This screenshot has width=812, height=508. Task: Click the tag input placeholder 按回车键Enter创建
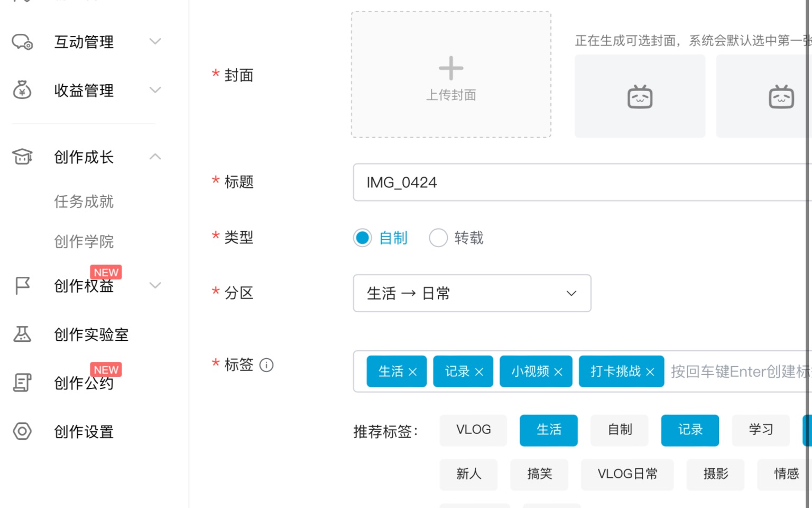pos(740,372)
